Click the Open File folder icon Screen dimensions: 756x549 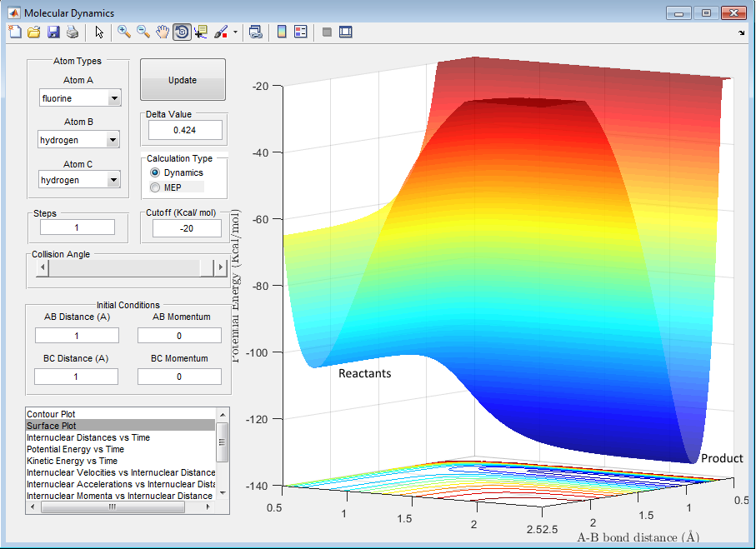pos(34,32)
